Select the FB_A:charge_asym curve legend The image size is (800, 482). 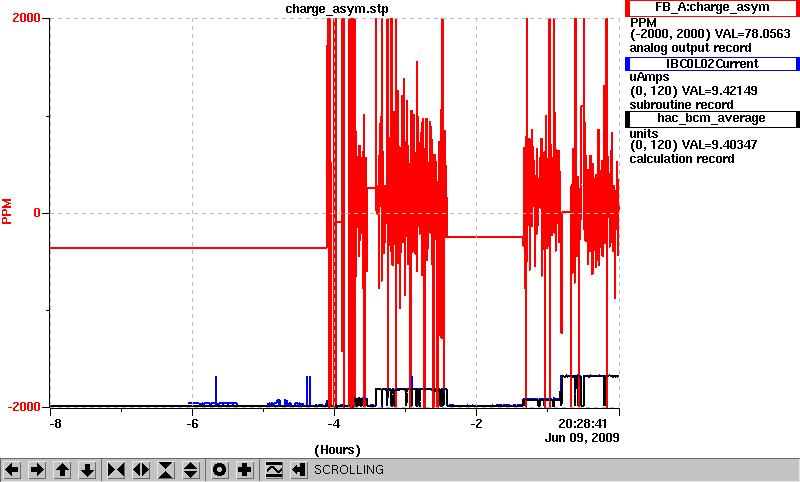tap(712, 8)
